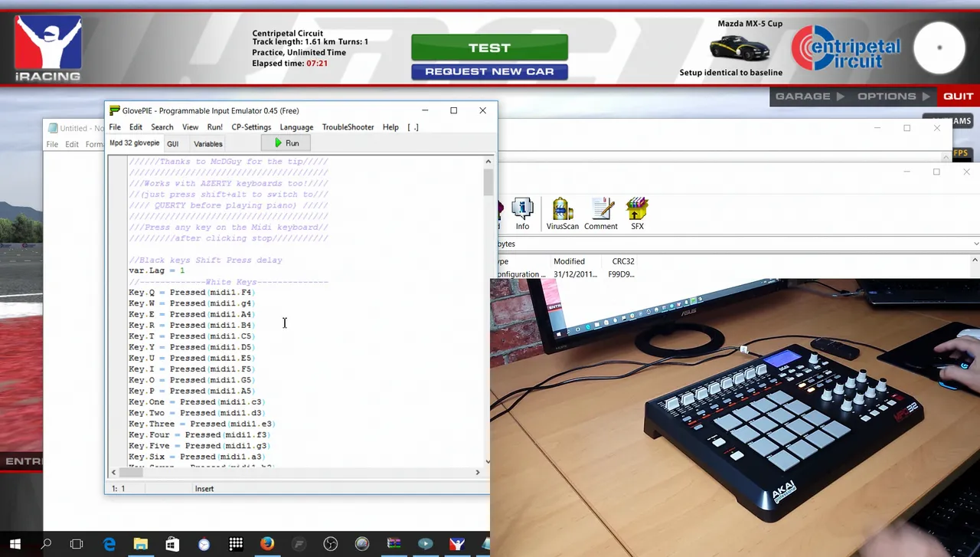This screenshot has height=557, width=980.
Task: Click the QUIT button in iRacing
Action: tap(958, 97)
